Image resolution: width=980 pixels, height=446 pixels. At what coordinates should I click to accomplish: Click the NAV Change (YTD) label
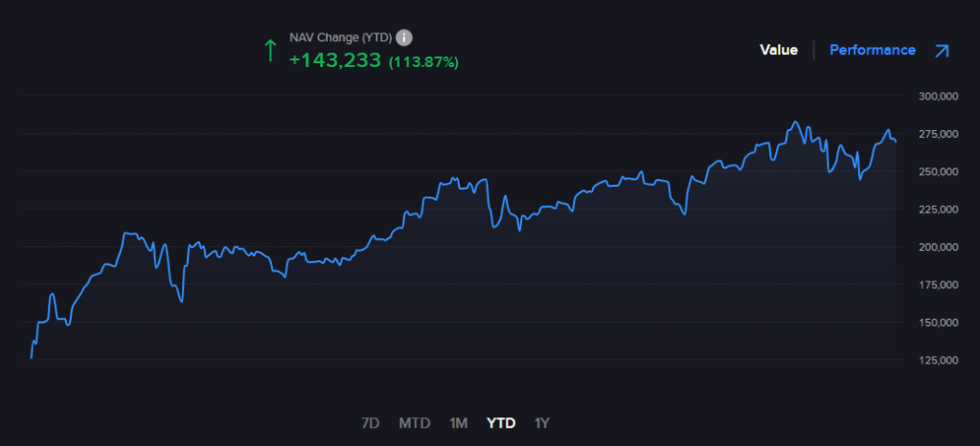coord(340,37)
